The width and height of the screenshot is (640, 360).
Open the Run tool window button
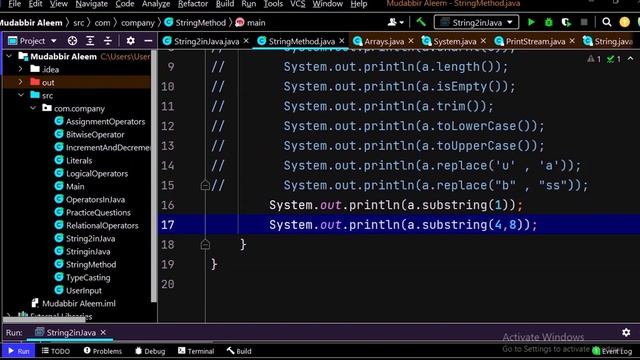19,351
